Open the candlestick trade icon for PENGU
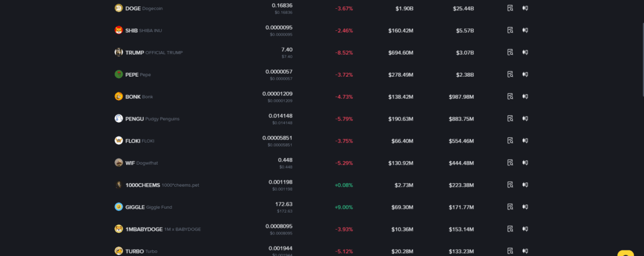The width and height of the screenshot is (644, 256). click(525, 118)
